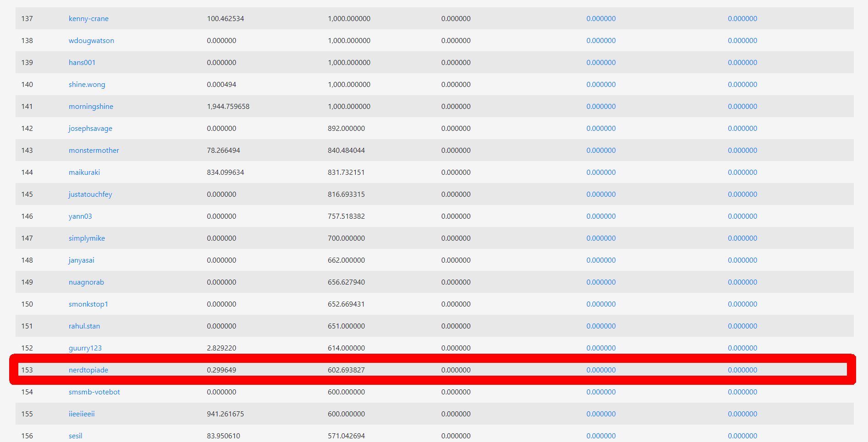Open iieeiieeii user profile link
The height and width of the screenshot is (442, 868).
point(81,414)
